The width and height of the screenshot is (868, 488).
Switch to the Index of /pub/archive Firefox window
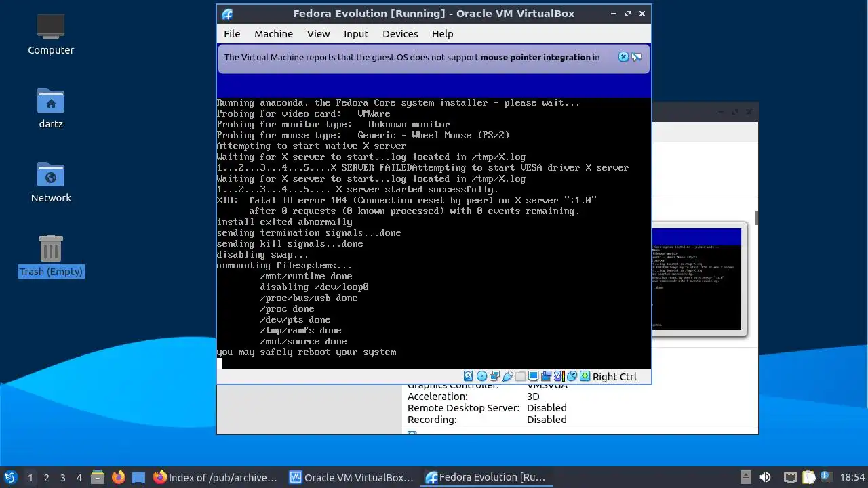[216, 477]
